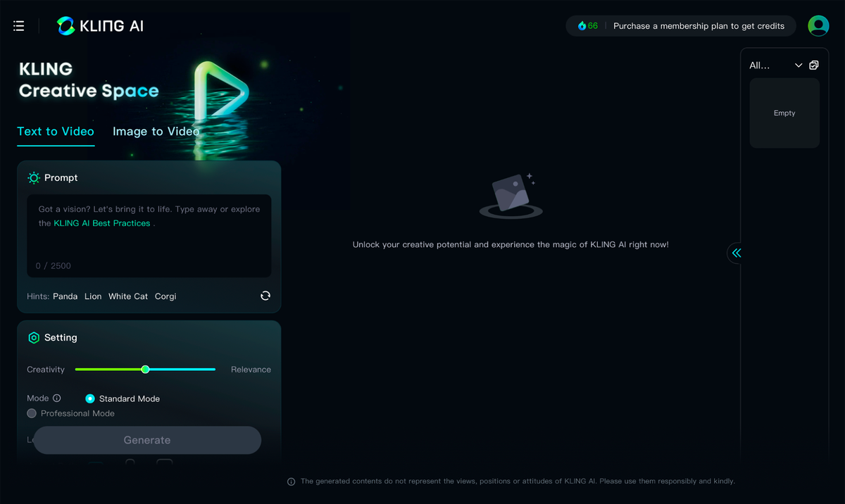The image size is (845, 504).
Task: Click the Setting hexagon icon
Action: click(34, 338)
